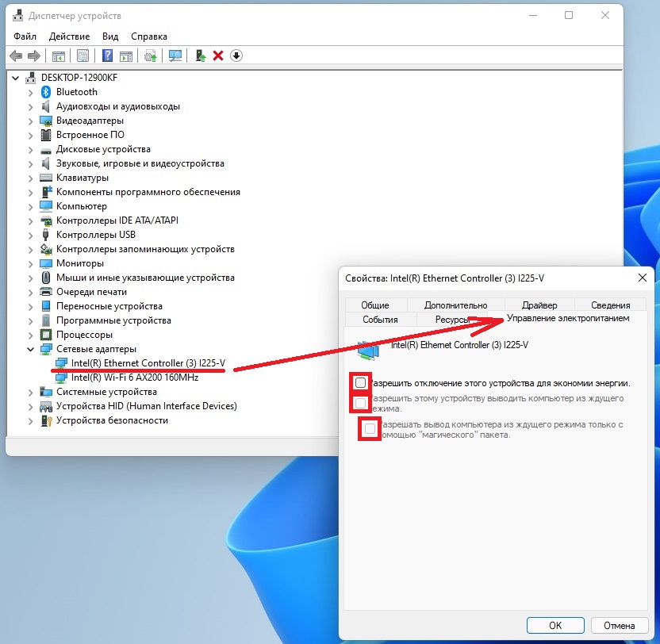Expand Контроллеры IDE ATA/ATAPI node
This screenshot has height=644, width=660.
tap(30, 221)
